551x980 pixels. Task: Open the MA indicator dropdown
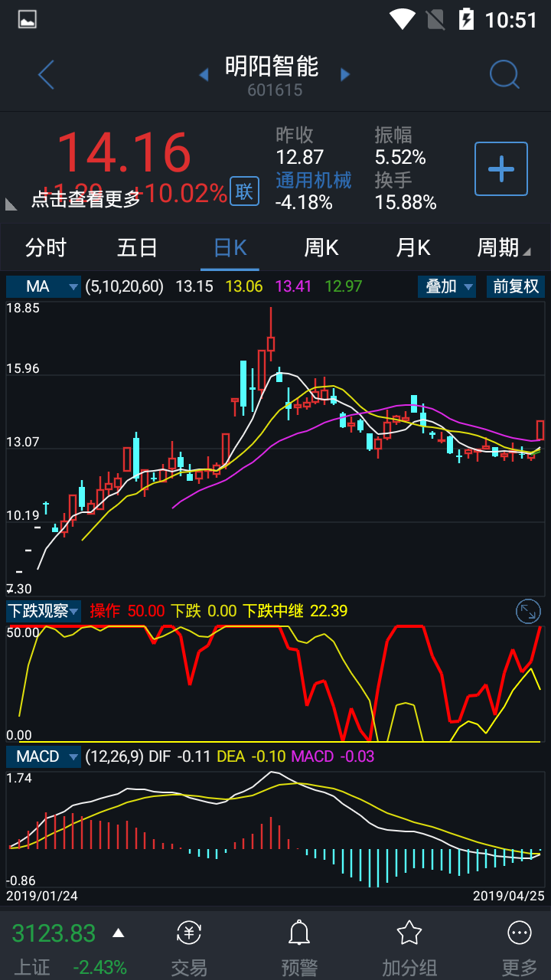[x=44, y=286]
